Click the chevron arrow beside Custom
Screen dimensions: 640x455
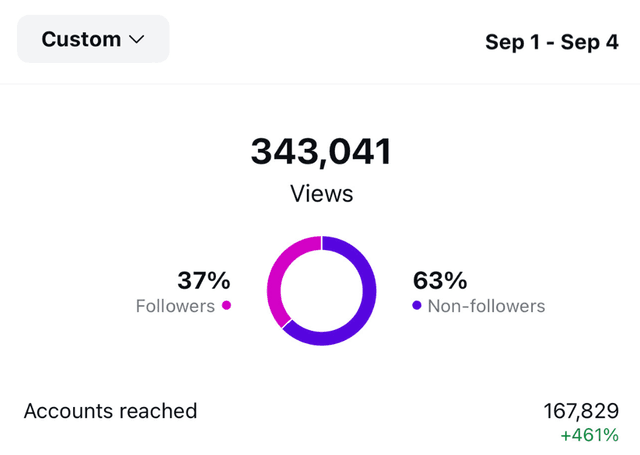pyautogui.click(x=137, y=40)
